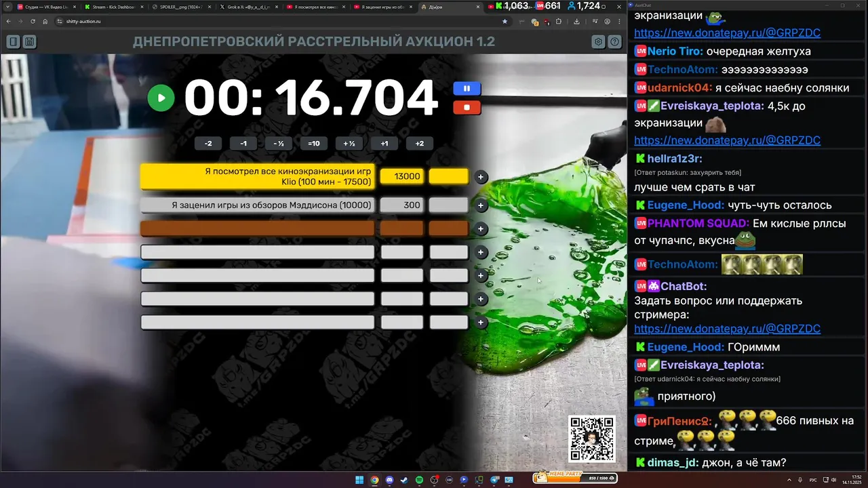Switch to Я посмотрел все кино YouTube tab
Viewport: 868px width, 488px height.
[x=316, y=6]
